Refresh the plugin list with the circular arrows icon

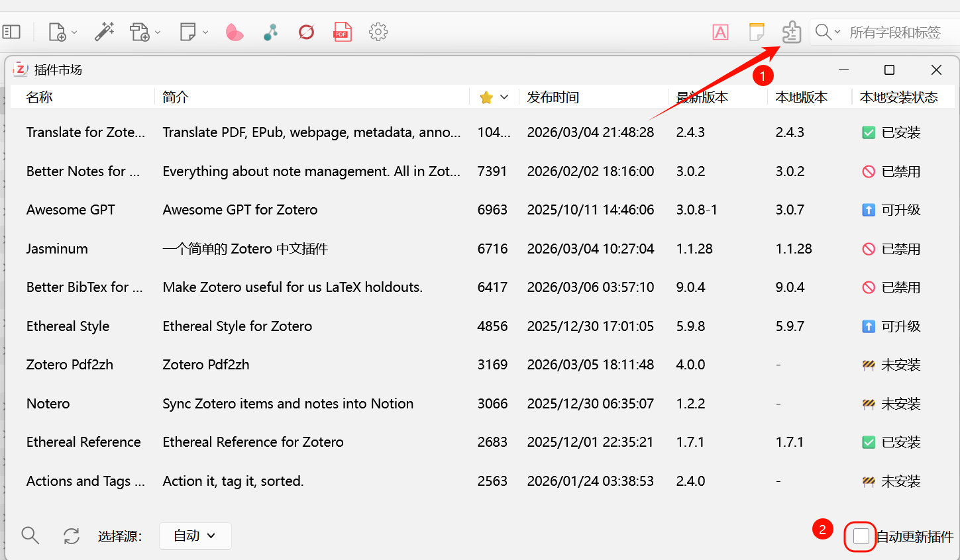pos(72,536)
